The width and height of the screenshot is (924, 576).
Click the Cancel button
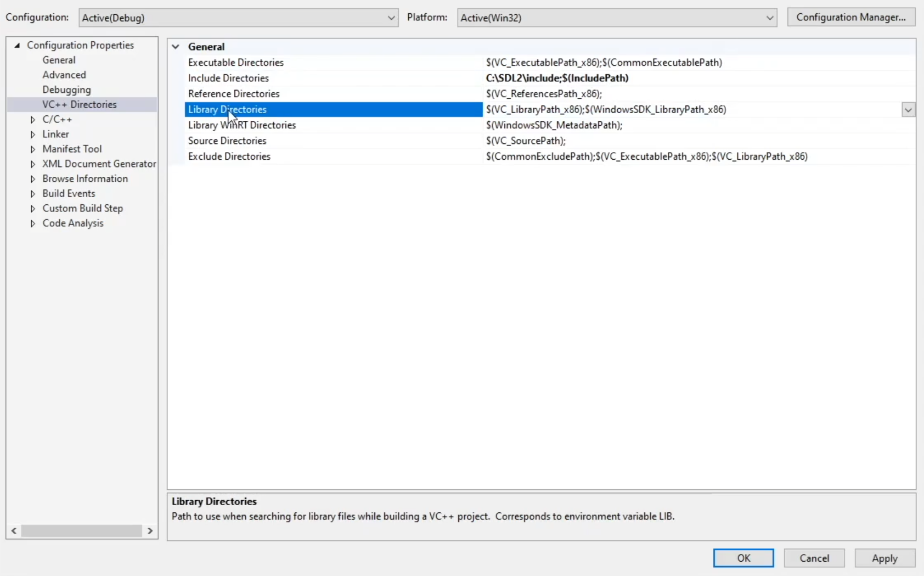click(814, 558)
